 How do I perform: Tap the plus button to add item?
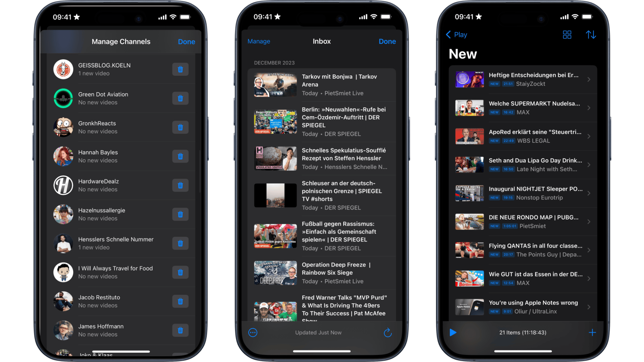pos(592,333)
